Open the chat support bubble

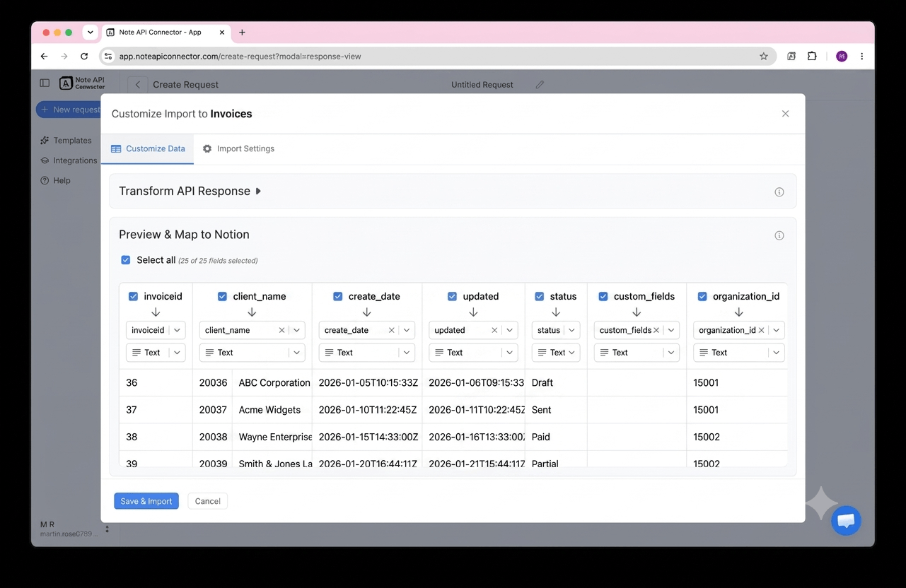click(846, 521)
